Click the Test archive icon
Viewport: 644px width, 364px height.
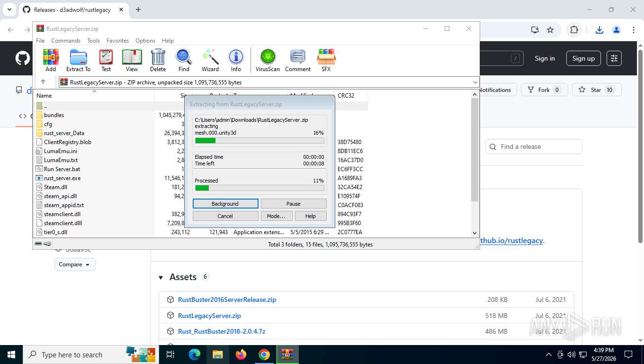(106, 60)
